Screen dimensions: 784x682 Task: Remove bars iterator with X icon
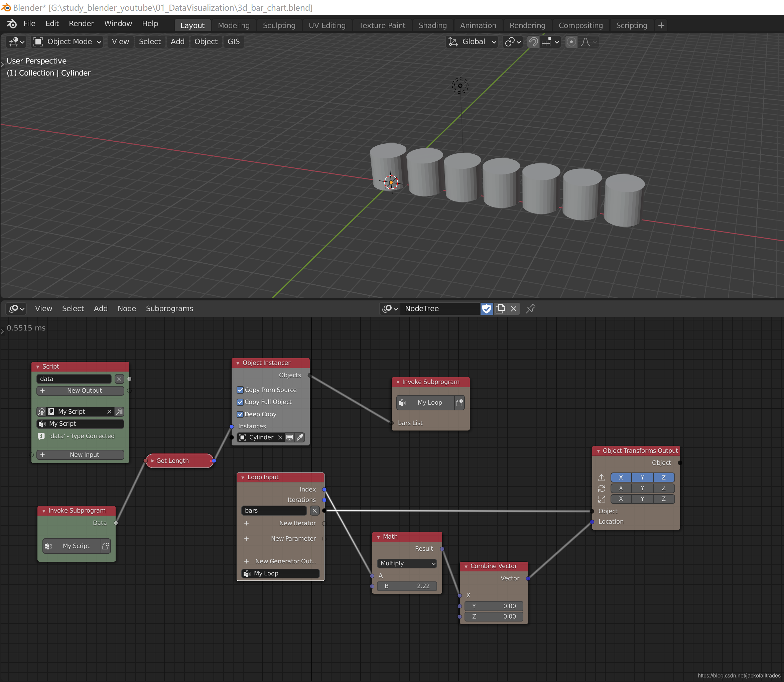pos(314,510)
